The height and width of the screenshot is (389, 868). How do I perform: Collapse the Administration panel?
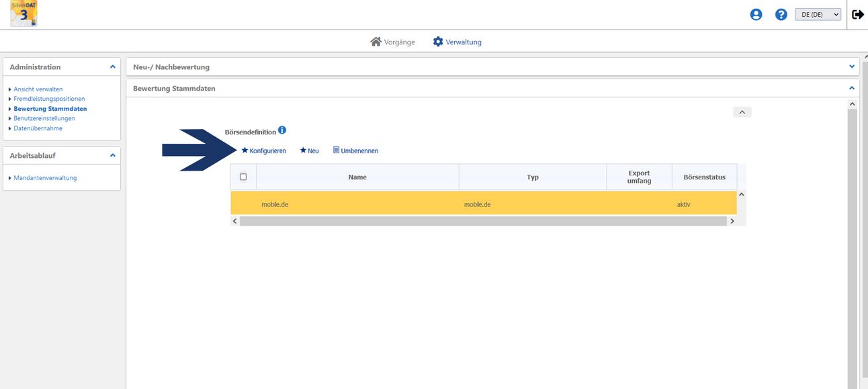[x=112, y=67]
